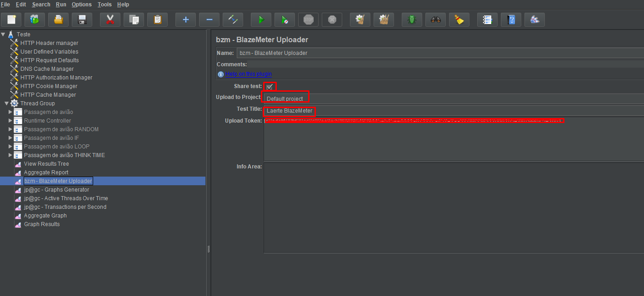Clear results with single broom icon

point(360,20)
